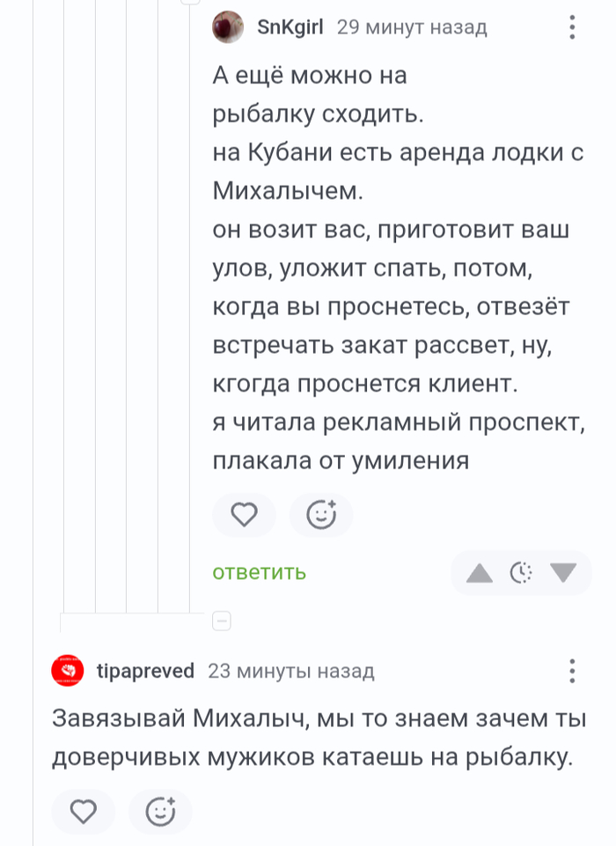616x846 pixels.
Task: Downvote SnKgirl's comment
Action: (563, 572)
